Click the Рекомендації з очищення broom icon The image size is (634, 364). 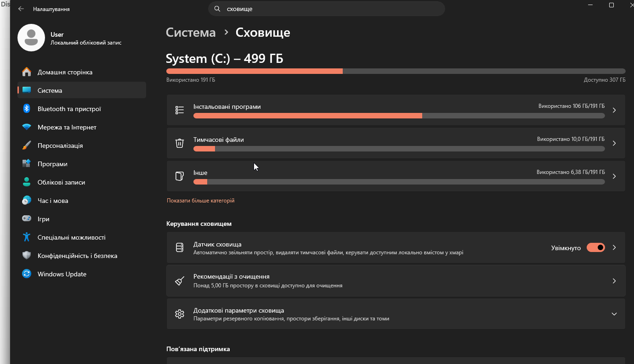click(180, 281)
